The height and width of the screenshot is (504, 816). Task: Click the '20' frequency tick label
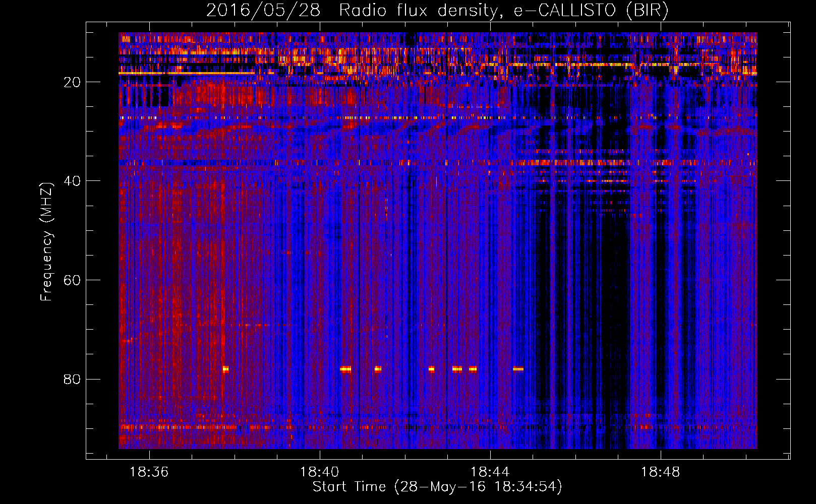[72, 82]
